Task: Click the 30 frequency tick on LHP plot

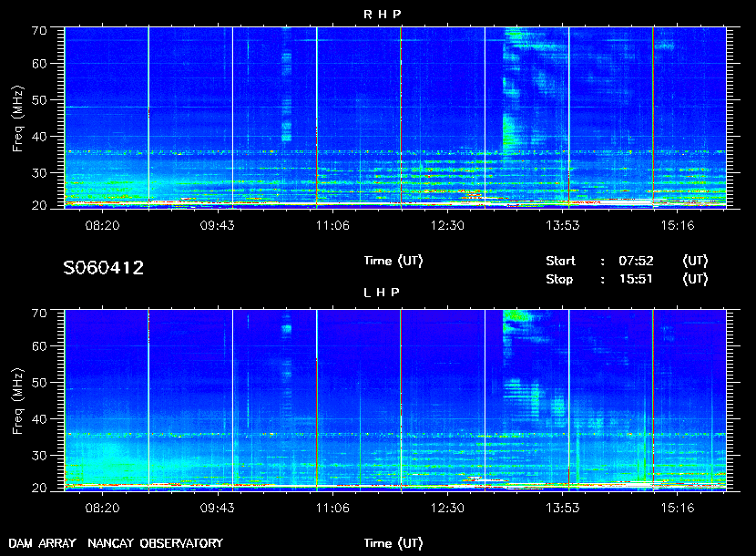Action: point(39,455)
